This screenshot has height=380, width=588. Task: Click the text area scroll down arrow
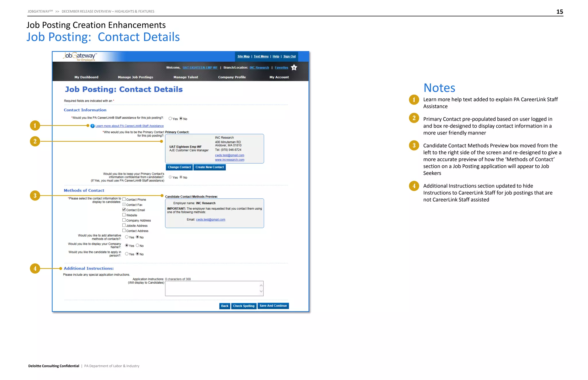pyautogui.click(x=261, y=292)
